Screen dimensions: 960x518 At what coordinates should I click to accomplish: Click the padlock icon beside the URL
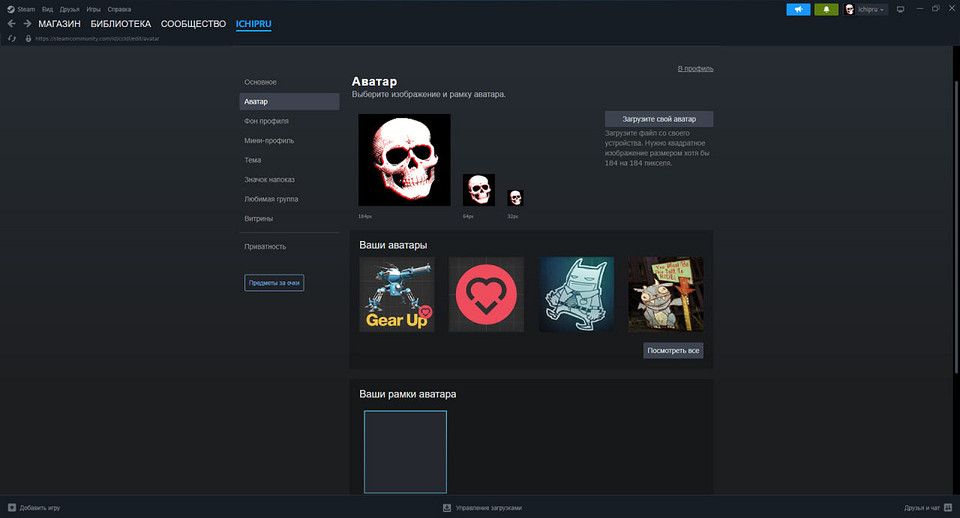pyautogui.click(x=28, y=39)
